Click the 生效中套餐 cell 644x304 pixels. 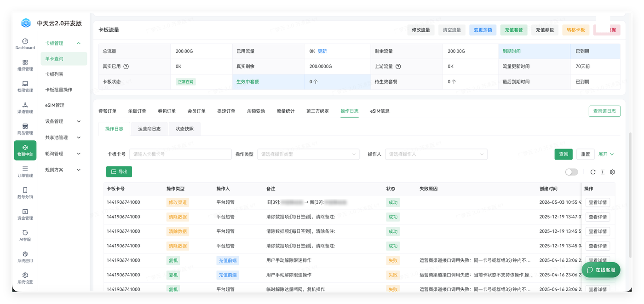268,81
